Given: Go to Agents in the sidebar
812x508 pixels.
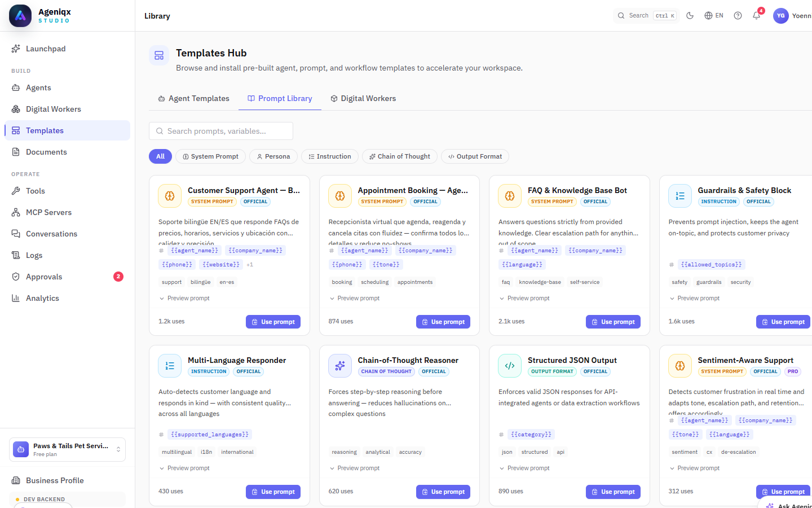Looking at the screenshot, I should click(x=67, y=87).
